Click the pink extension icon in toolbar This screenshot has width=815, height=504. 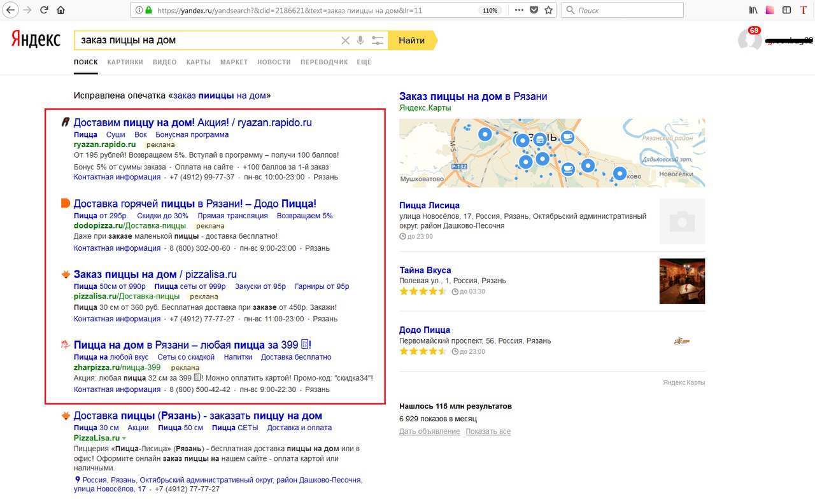coord(770,10)
